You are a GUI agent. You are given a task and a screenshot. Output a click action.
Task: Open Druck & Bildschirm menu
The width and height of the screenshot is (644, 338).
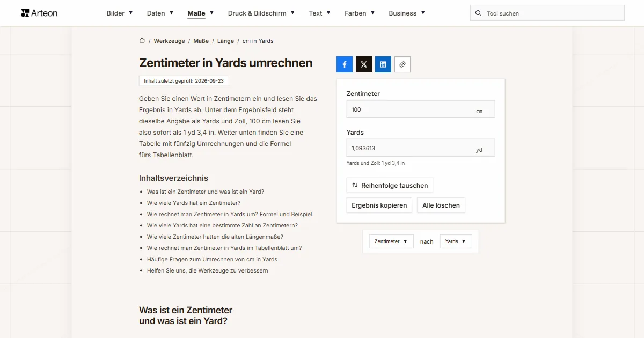point(261,13)
